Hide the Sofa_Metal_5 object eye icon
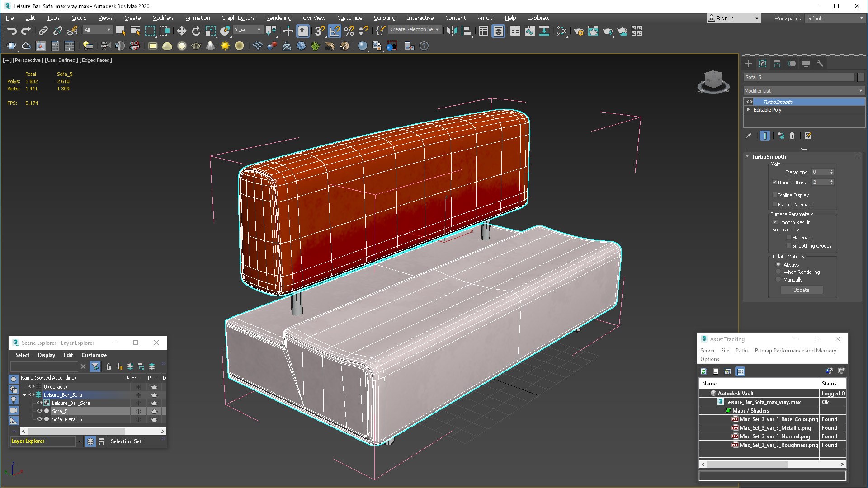Screen dimensions: 868x488 [x=40, y=419]
